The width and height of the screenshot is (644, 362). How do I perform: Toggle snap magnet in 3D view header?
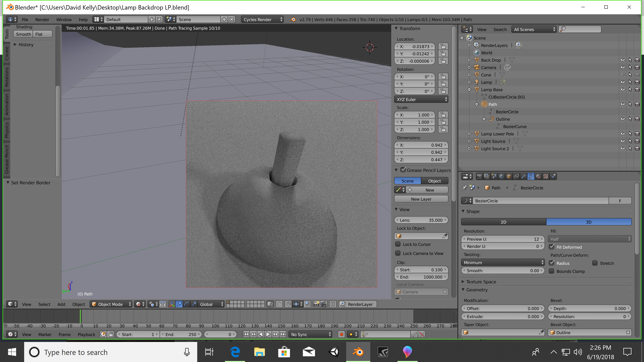[x=288, y=304]
